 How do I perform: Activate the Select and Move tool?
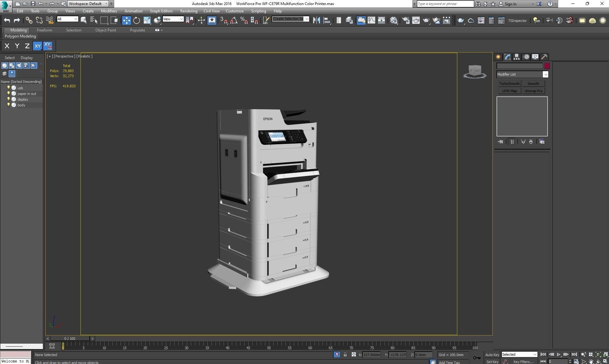(x=126, y=20)
